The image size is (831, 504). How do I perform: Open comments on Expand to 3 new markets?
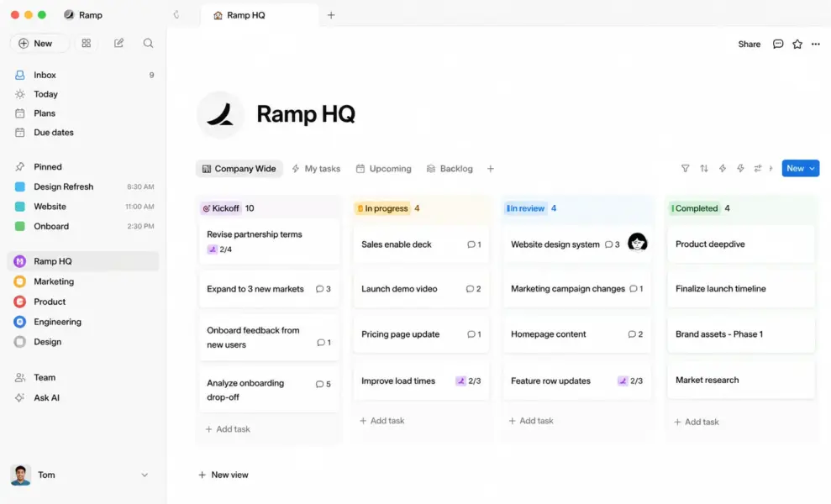pos(323,289)
